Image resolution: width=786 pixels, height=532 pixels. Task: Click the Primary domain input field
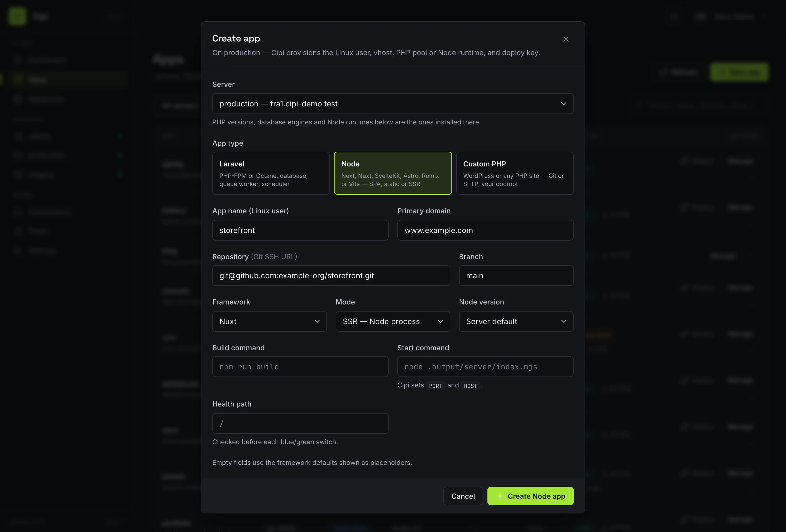point(485,230)
